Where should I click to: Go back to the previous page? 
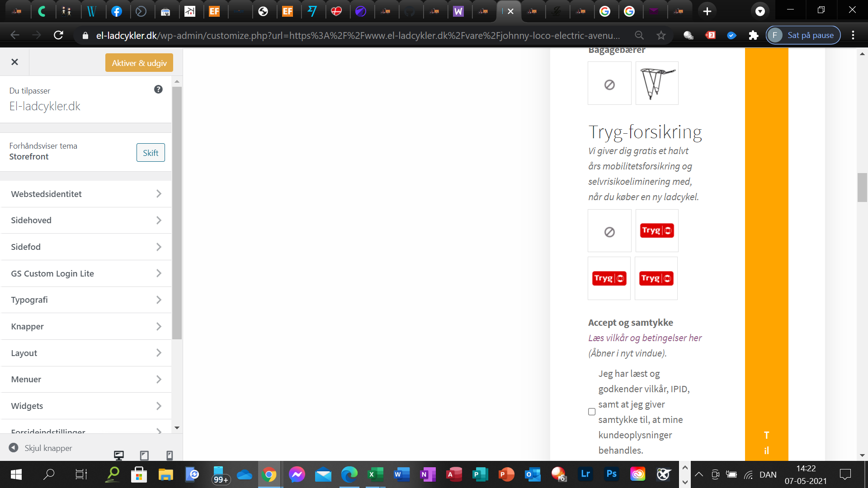point(15,35)
